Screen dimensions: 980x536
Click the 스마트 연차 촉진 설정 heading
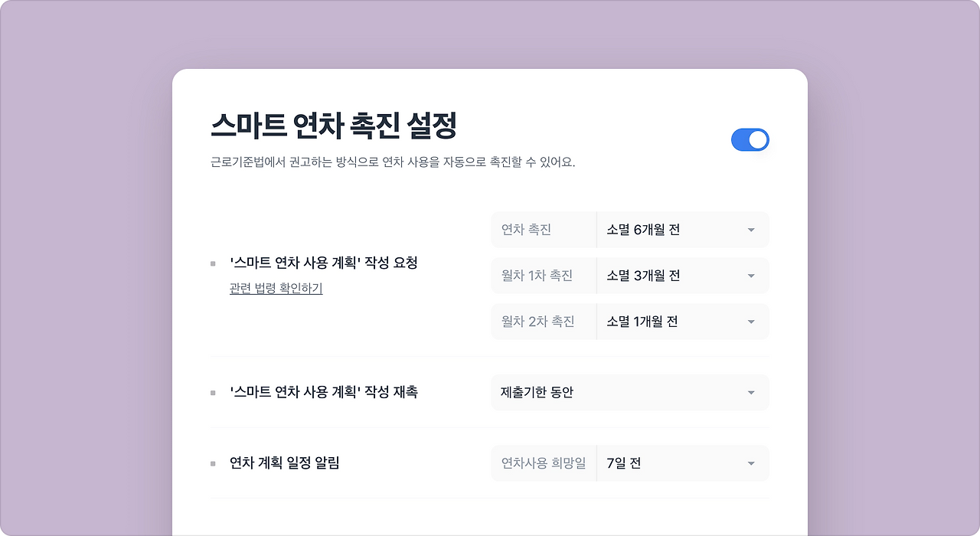point(334,126)
